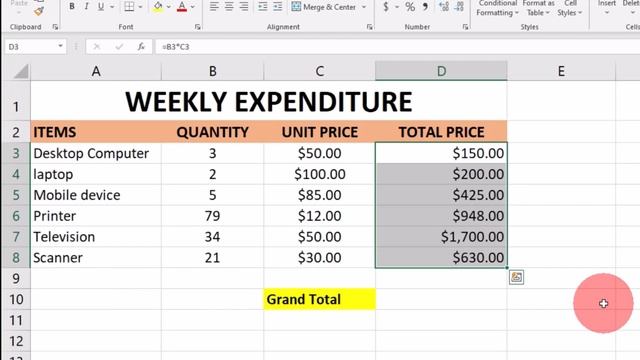640x360 pixels.
Task: Open Font settings dialog launcher
Action: click(x=198, y=27)
